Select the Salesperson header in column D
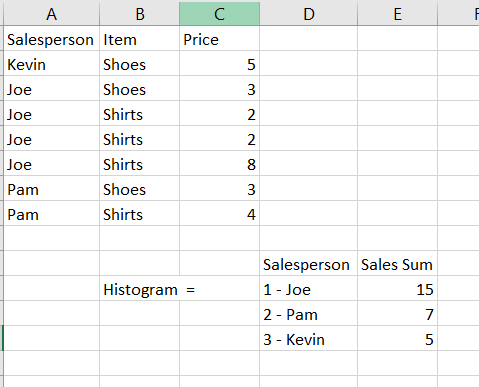 [x=309, y=263]
